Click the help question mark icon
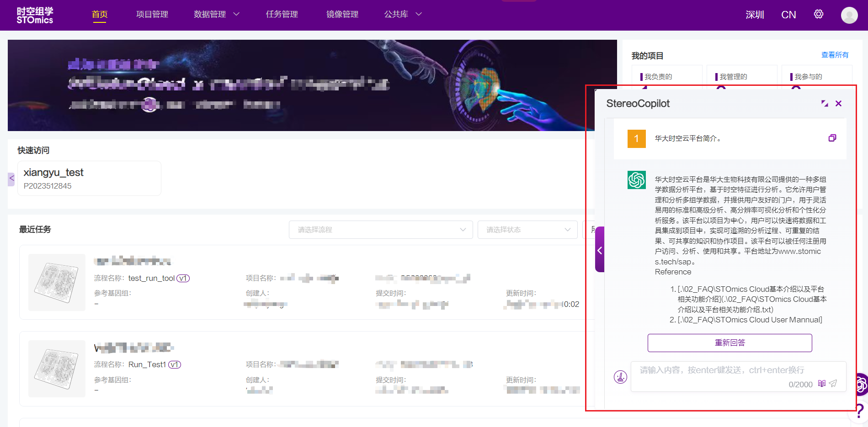 (x=859, y=411)
